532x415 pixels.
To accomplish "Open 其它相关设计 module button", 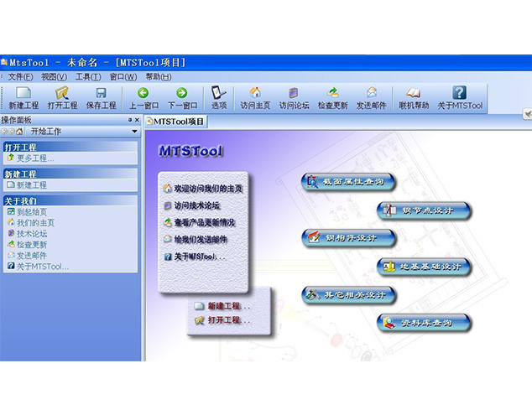I will pos(348,295).
